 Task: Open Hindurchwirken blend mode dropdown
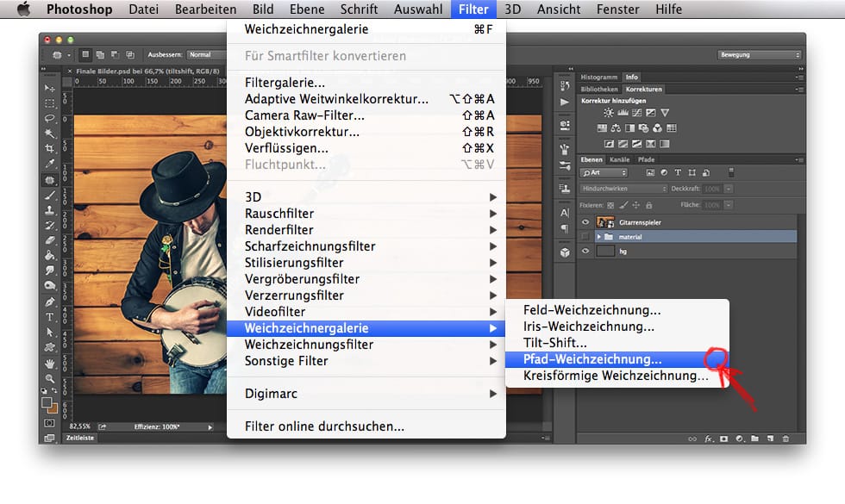point(624,189)
